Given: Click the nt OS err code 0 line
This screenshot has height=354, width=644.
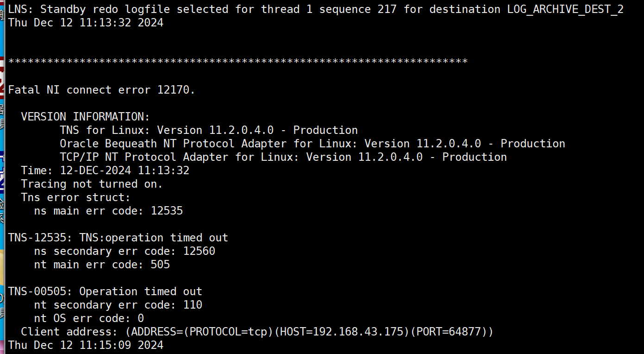Looking at the screenshot, I should tap(89, 318).
